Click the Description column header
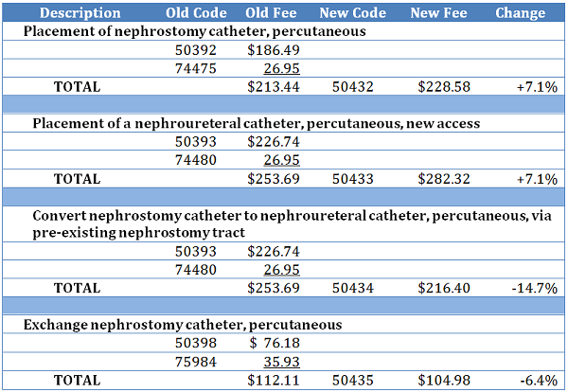Image resolution: width=568 pixels, height=392 pixels. click(x=81, y=13)
